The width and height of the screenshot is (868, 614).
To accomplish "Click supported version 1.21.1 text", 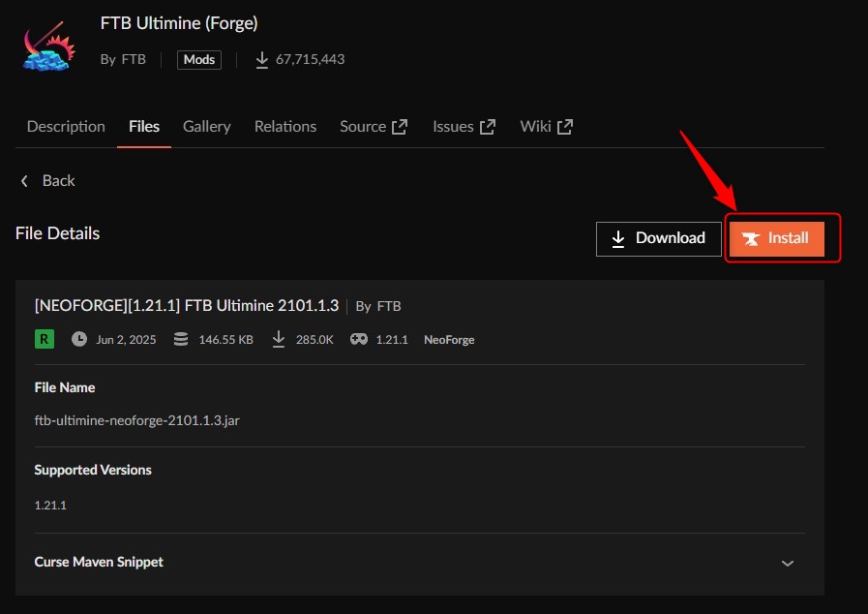I will 50,506.
